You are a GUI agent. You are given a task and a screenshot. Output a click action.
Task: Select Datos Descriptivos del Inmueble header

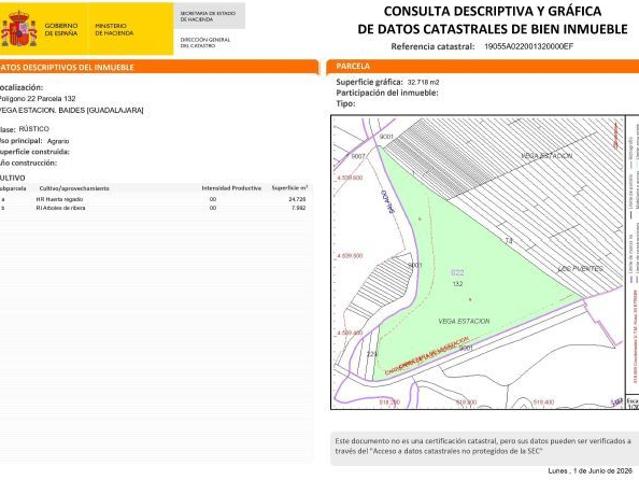point(159,67)
